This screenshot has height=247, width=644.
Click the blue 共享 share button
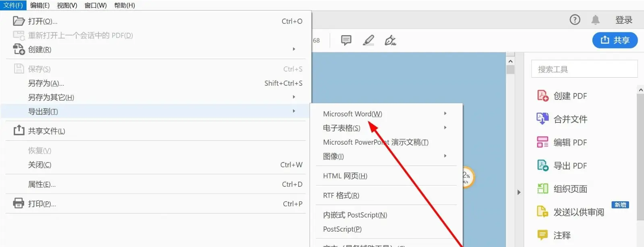[x=615, y=40]
